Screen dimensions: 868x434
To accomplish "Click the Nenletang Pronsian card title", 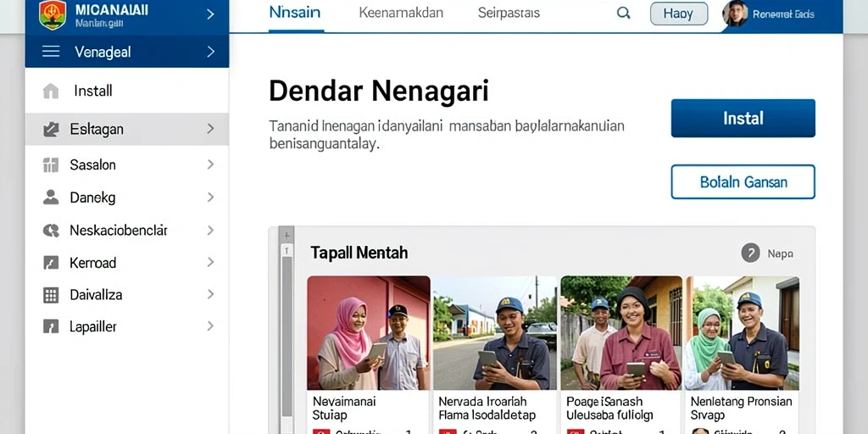I will tap(741, 408).
